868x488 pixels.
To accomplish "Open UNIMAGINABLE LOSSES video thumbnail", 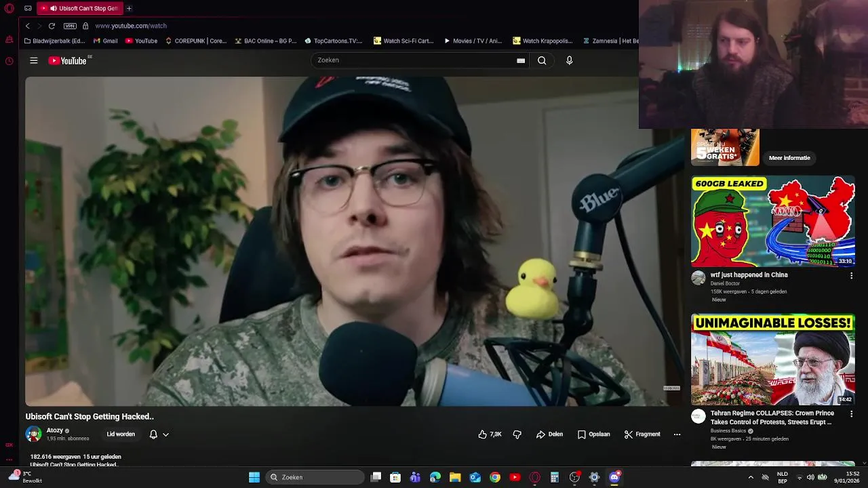I will point(773,359).
